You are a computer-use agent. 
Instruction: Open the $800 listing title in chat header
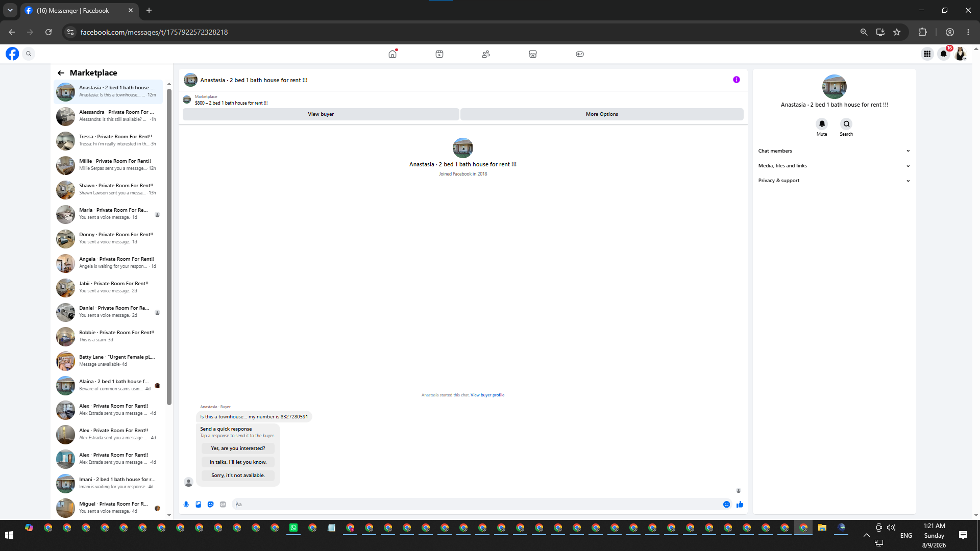pyautogui.click(x=231, y=103)
